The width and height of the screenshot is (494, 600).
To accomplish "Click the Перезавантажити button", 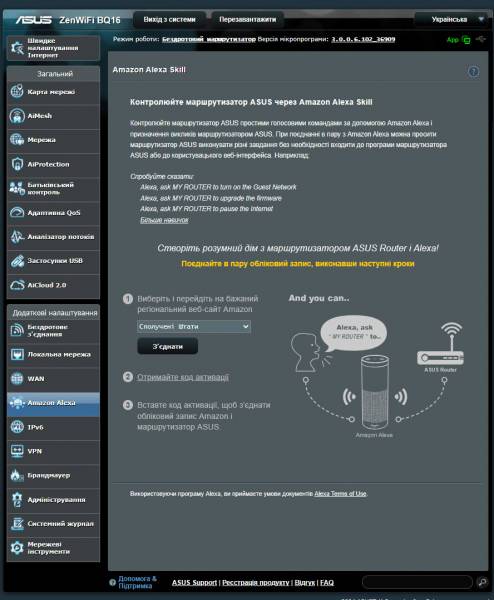I will click(x=248, y=19).
